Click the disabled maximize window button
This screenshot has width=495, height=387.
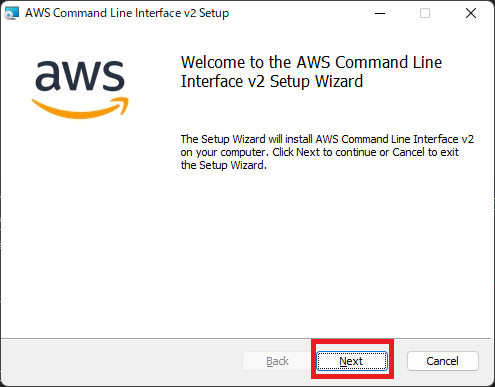(425, 13)
